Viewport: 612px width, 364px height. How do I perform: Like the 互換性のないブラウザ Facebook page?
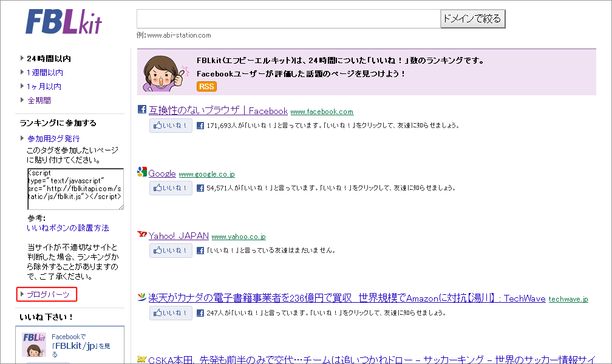[171, 126]
